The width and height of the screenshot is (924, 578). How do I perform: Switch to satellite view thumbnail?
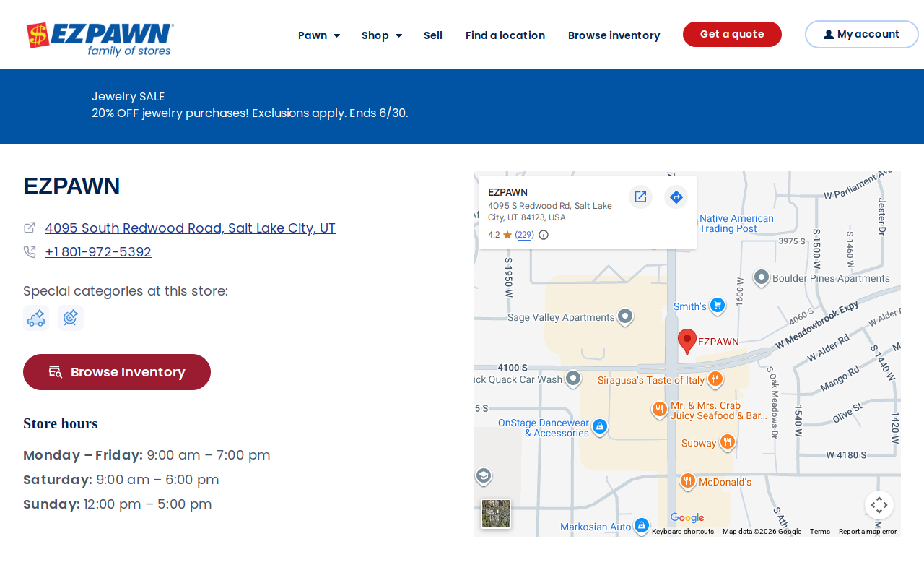(496, 514)
